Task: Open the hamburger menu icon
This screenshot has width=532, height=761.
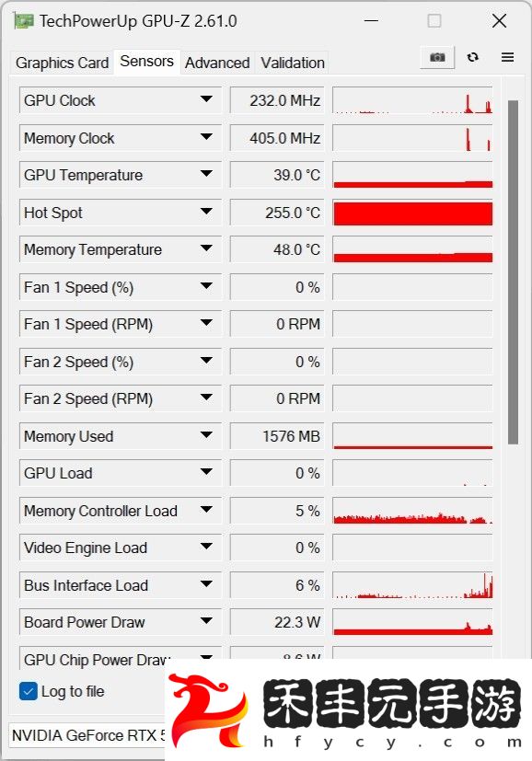Action: tap(507, 57)
